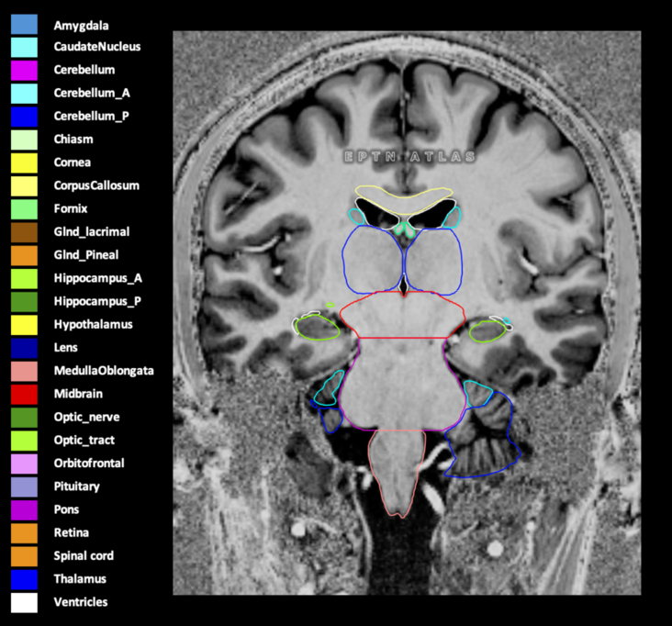Select the Ventricles white swatch
The width and height of the screenshot is (672, 626).
(x=24, y=603)
